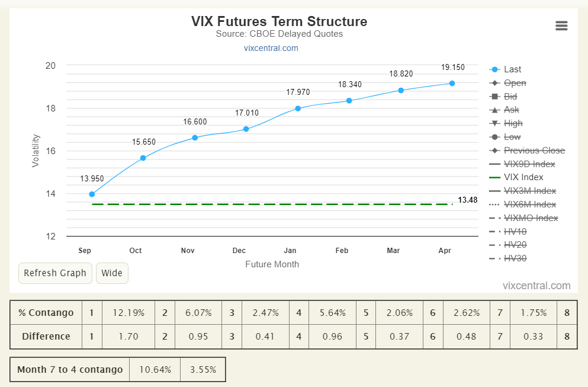Switch chart to Wide view

112,273
